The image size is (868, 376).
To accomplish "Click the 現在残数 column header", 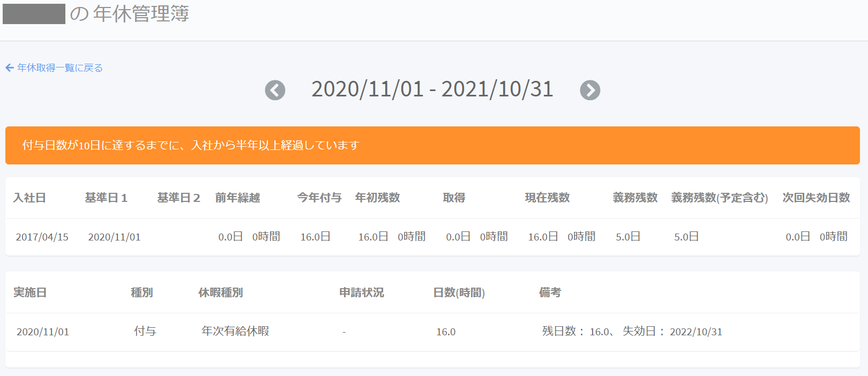I will 547,198.
